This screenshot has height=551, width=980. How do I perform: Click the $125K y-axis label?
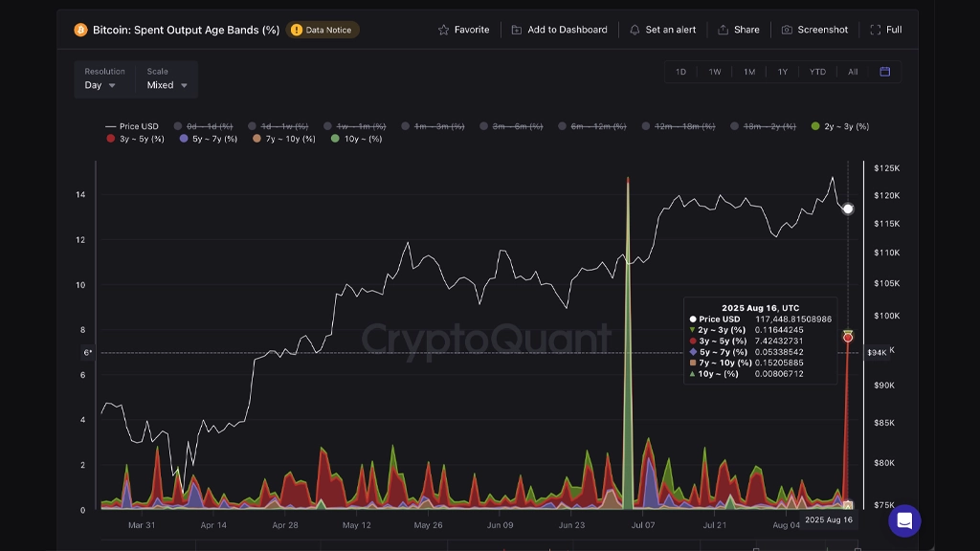pos(887,168)
